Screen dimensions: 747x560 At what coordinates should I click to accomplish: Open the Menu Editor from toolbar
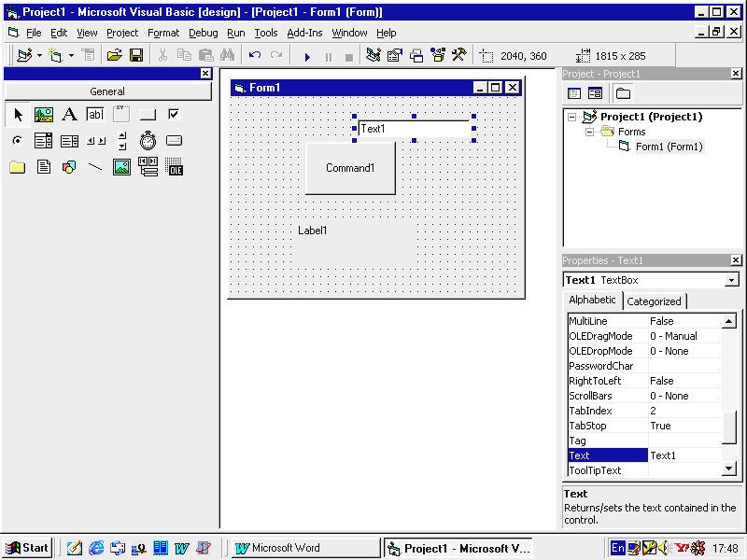coord(88,56)
